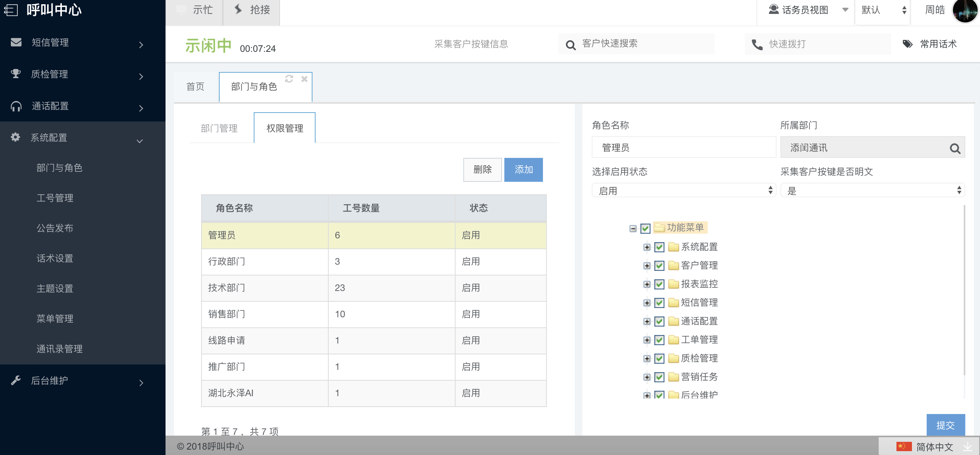Viewport: 980px width, 455px height.
Task: Click the sidebar collapse icon beside 呼叫中心
Action: point(11,10)
